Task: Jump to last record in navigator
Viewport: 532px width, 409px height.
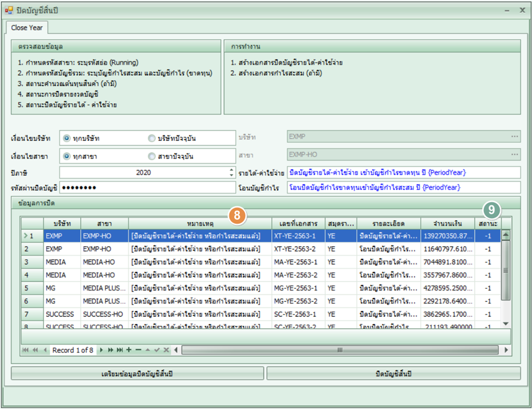Action: 119,350
